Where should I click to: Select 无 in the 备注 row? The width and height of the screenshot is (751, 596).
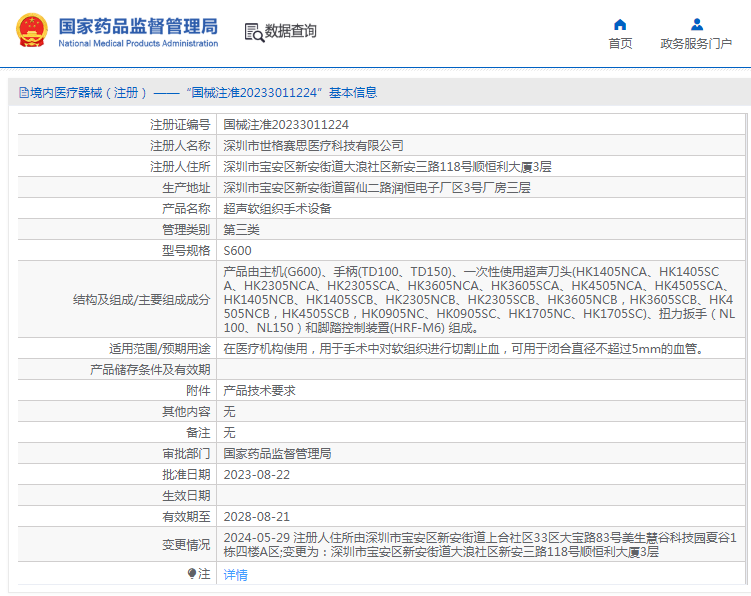pos(229,433)
